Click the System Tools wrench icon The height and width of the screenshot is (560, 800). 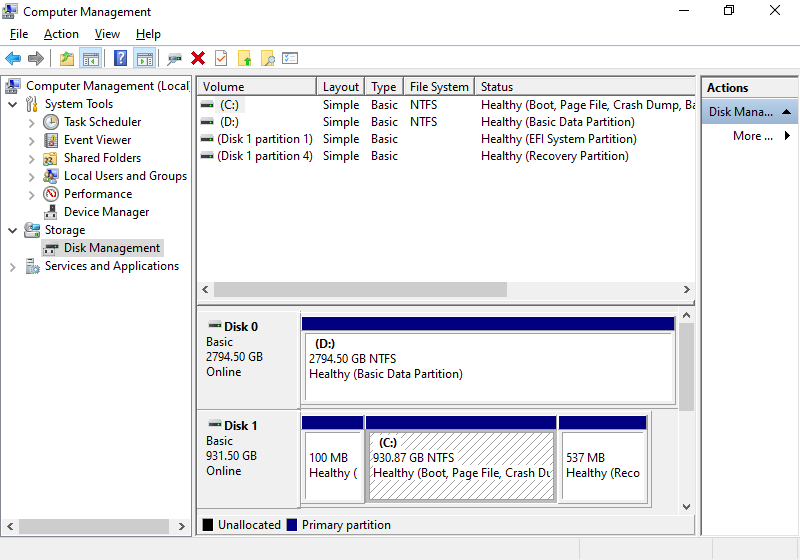point(32,104)
